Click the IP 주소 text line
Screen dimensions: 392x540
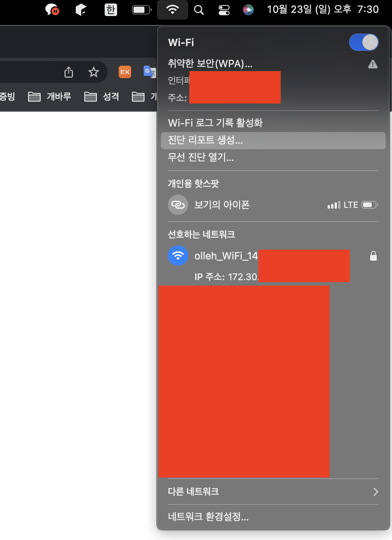point(226,277)
